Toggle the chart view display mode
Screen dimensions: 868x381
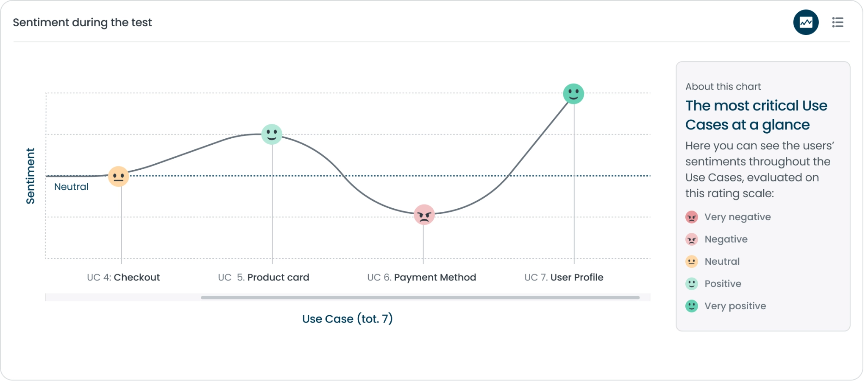(x=805, y=22)
